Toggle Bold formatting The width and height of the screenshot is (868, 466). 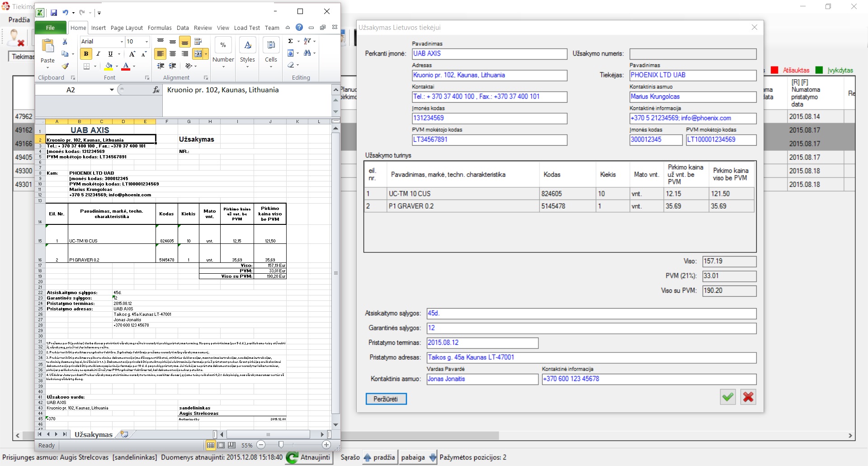coord(86,54)
